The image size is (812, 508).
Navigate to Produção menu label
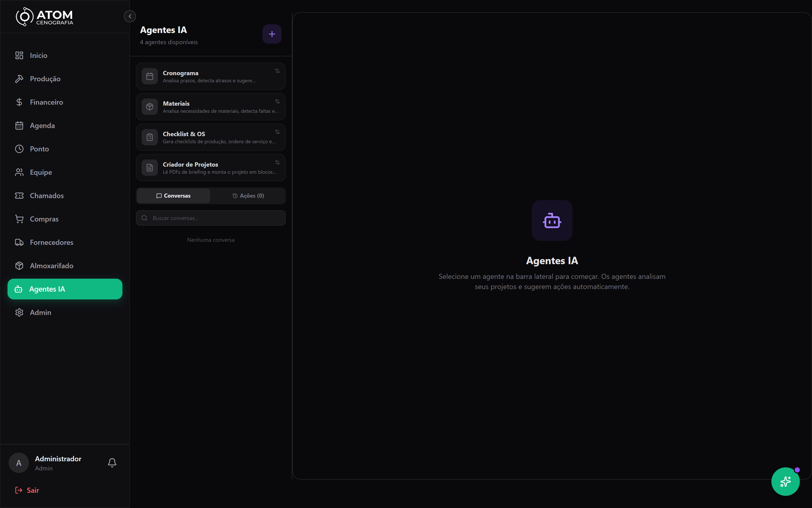coord(45,79)
